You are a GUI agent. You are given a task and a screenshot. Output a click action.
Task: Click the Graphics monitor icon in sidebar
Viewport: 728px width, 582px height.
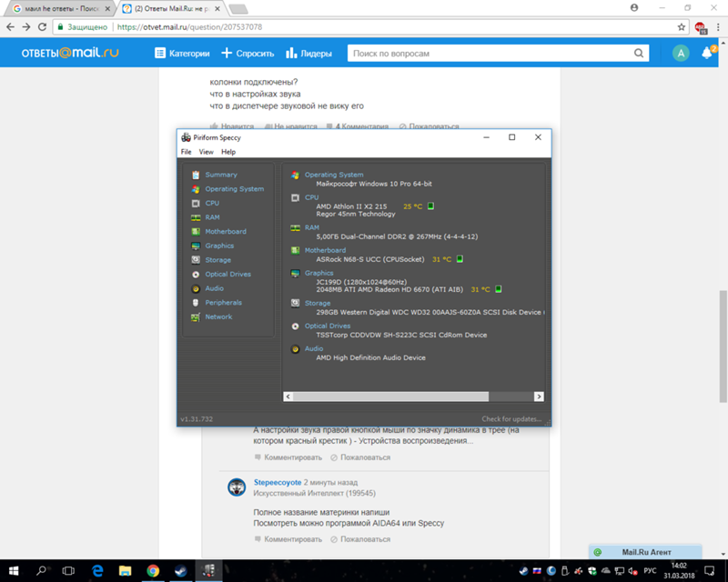196,246
